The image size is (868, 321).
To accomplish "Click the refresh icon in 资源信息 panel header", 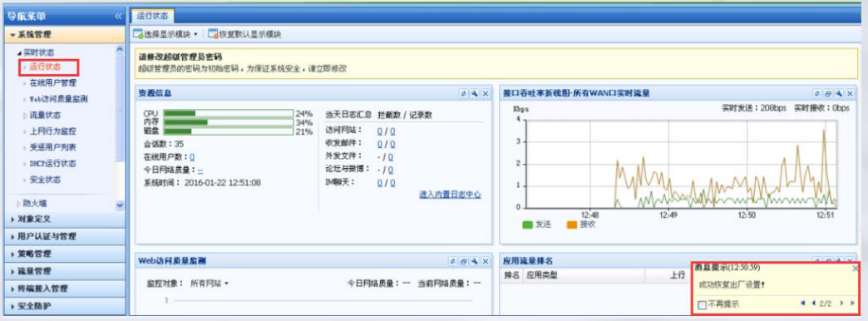I will [465, 93].
